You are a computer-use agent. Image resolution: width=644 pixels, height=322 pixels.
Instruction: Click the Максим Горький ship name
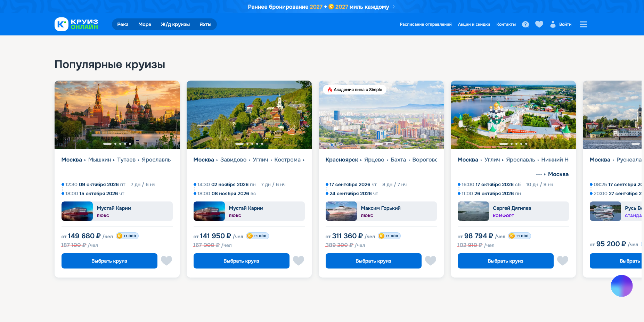(381, 208)
